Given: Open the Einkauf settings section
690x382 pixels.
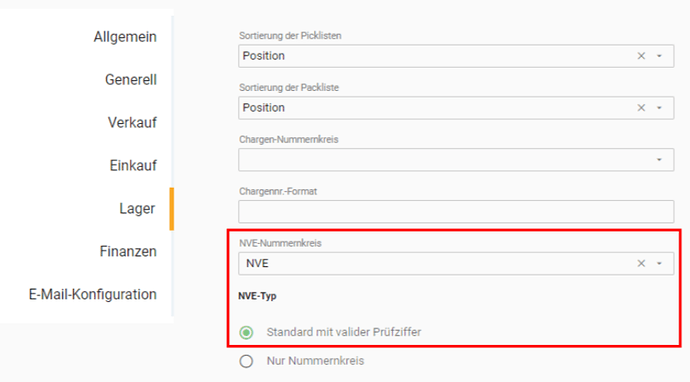Looking at the screenshot, I should (133, 165).
